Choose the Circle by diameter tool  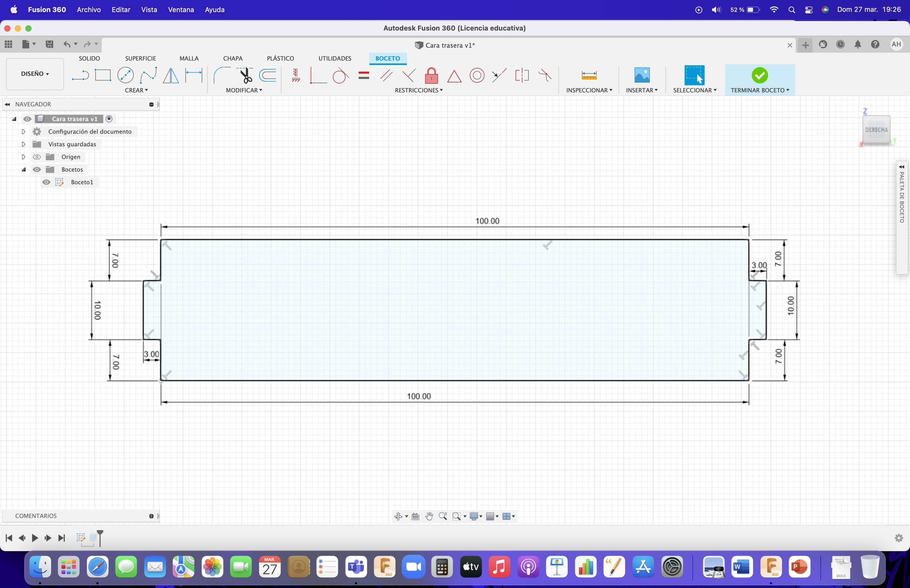(125, 75)
